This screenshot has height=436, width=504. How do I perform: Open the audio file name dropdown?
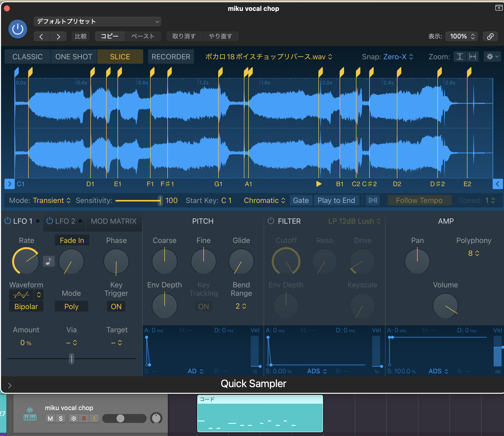(x=269, y=57)
